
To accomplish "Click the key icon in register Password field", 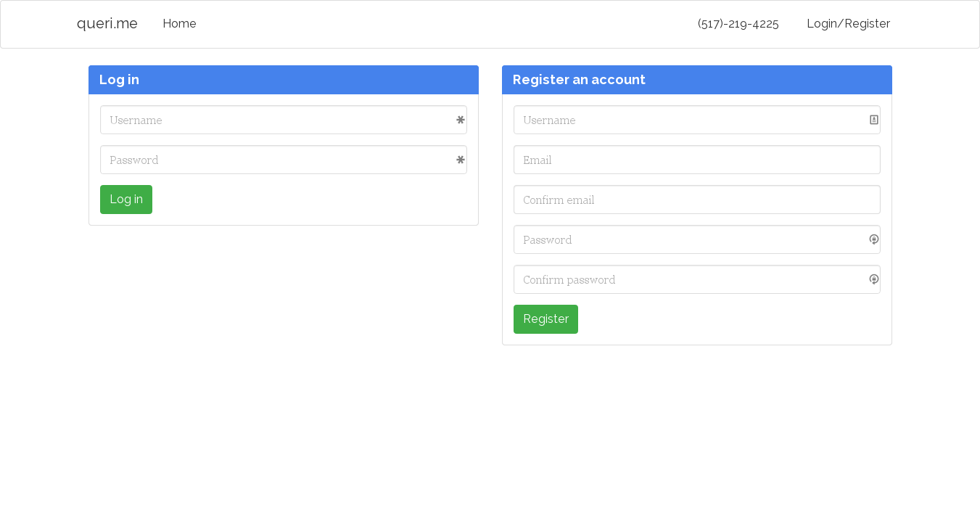I will tap(874, 239).
